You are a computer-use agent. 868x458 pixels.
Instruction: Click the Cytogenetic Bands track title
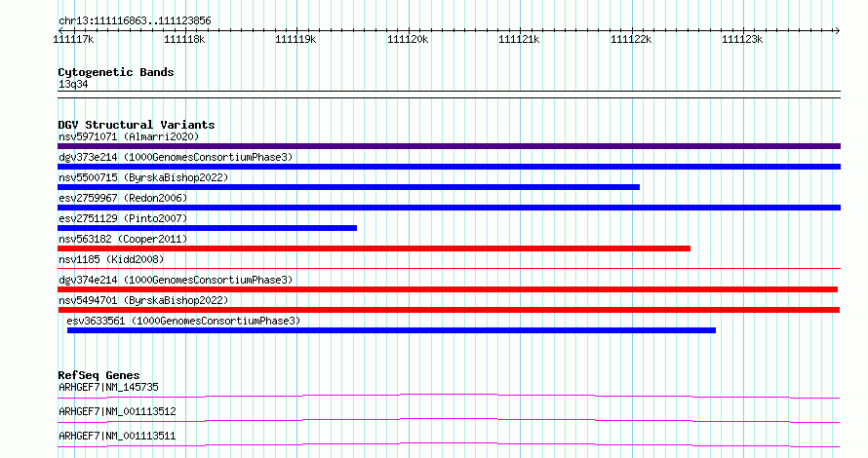116,72
